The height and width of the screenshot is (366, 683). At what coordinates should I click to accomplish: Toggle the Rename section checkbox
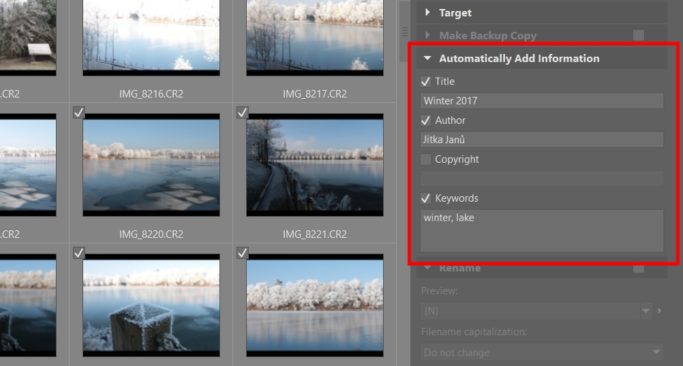(x=639, y=268)
